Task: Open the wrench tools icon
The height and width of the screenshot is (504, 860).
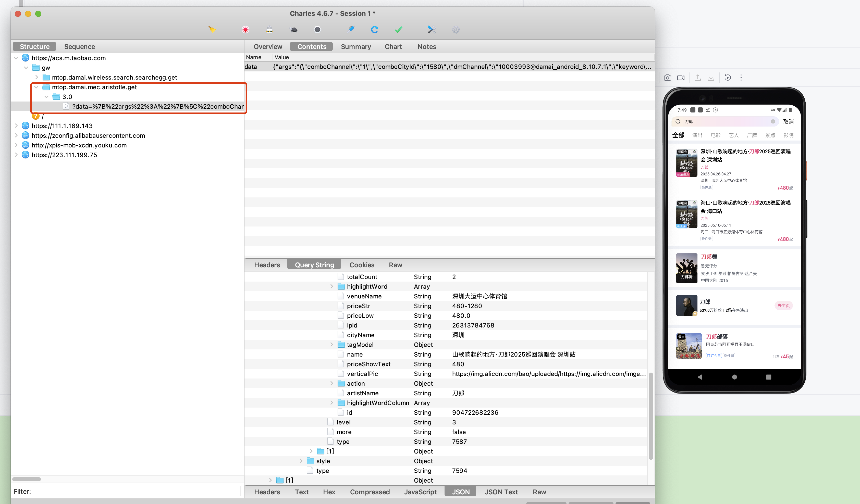Action: [431, 30]
